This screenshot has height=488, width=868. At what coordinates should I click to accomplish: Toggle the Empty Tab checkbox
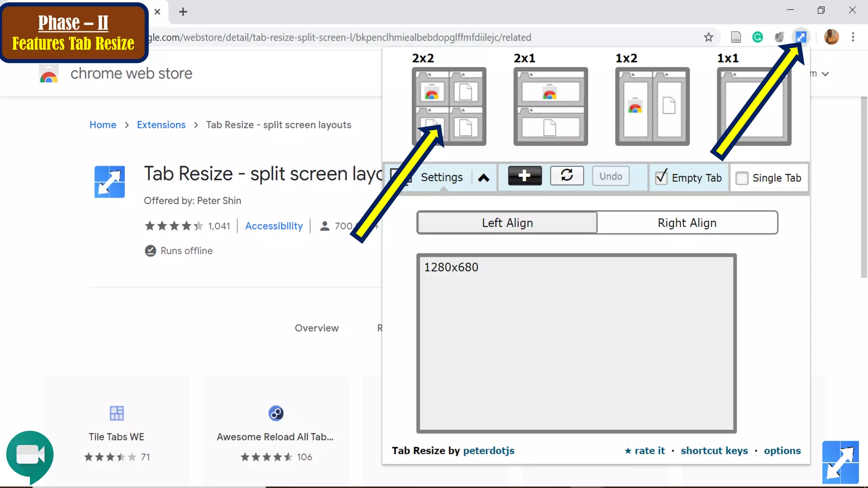click(x=661, y=177)
